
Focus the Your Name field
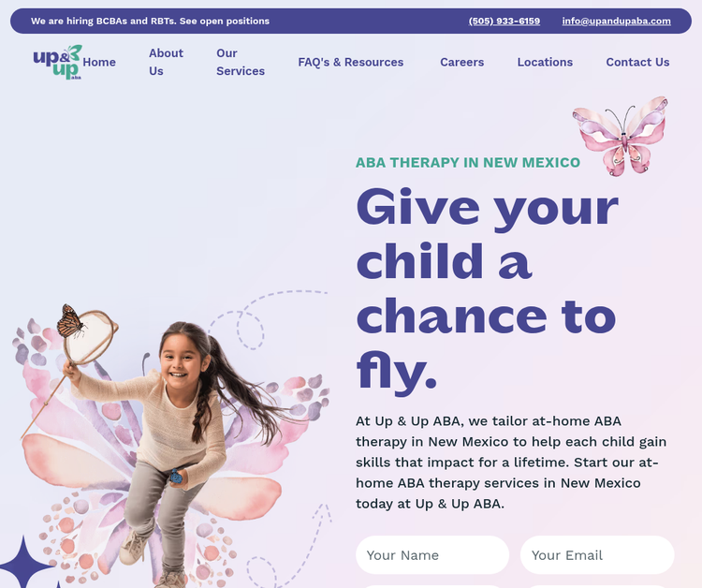[432, 555]
